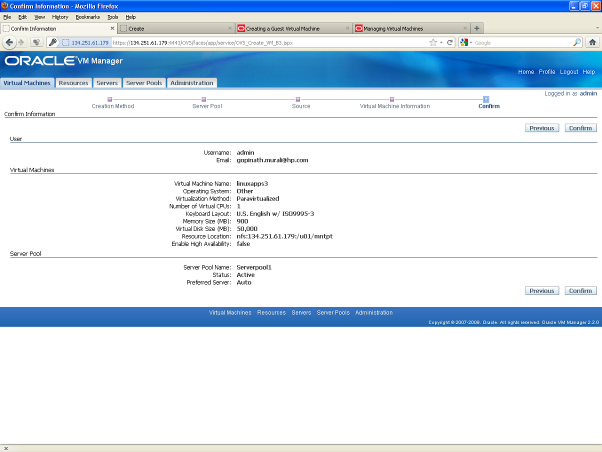Click the bottom Previous button
Screen dimensions: 602x452
click(x=542, y=291)
